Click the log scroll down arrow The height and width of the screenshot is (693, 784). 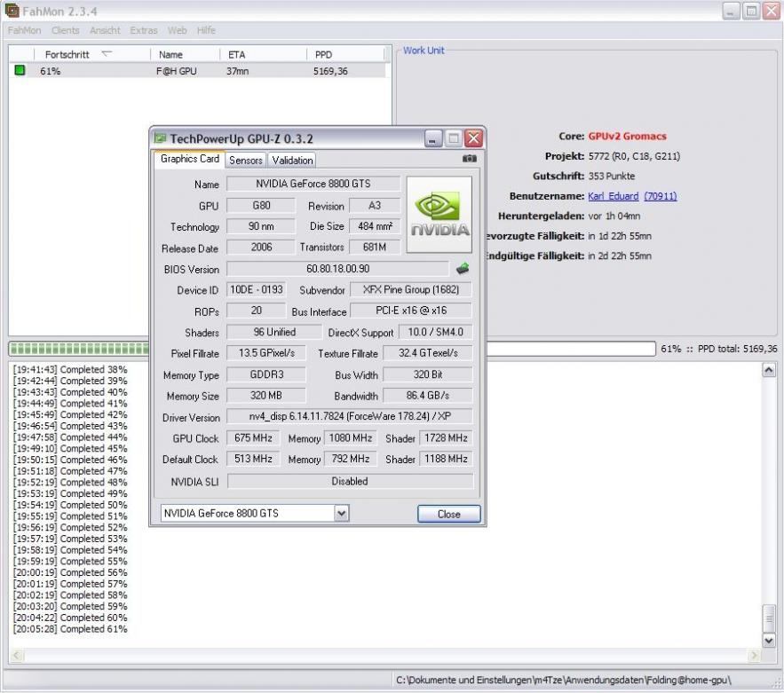pyautogui.click(x=769, y=640)
